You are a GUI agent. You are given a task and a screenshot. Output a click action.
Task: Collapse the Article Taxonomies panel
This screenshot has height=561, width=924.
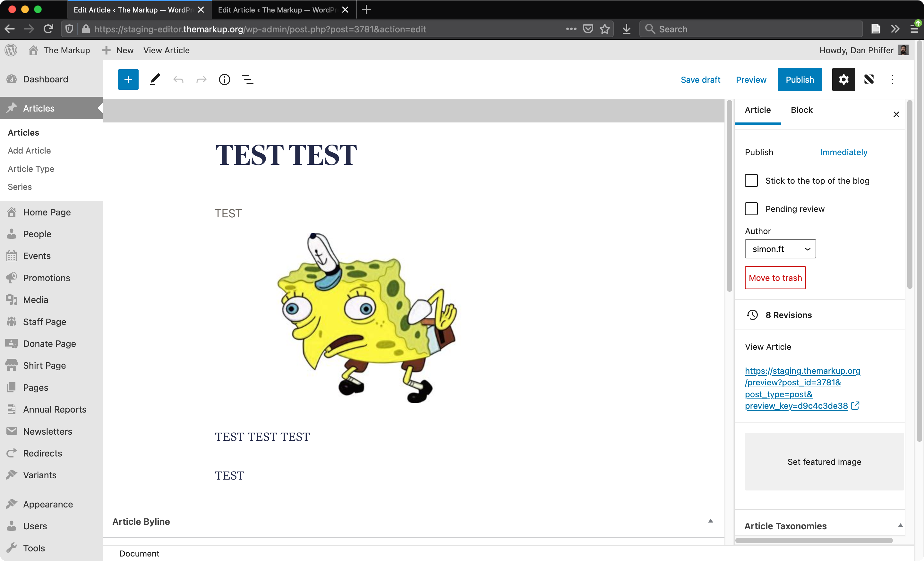pyautogui.click(x=900, y=525)
